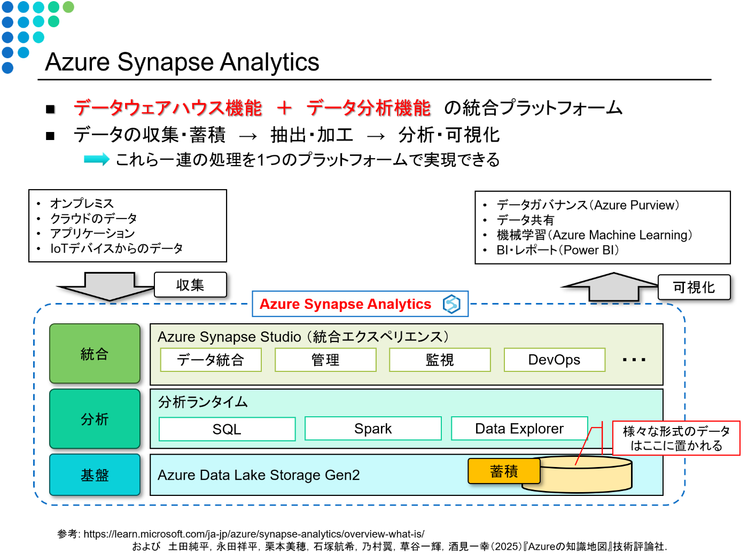The width and height of the screenshot is (748, 560).
Task: Switch to the 管理 tab
Action: pyautogui.click(x=325, y=360)
